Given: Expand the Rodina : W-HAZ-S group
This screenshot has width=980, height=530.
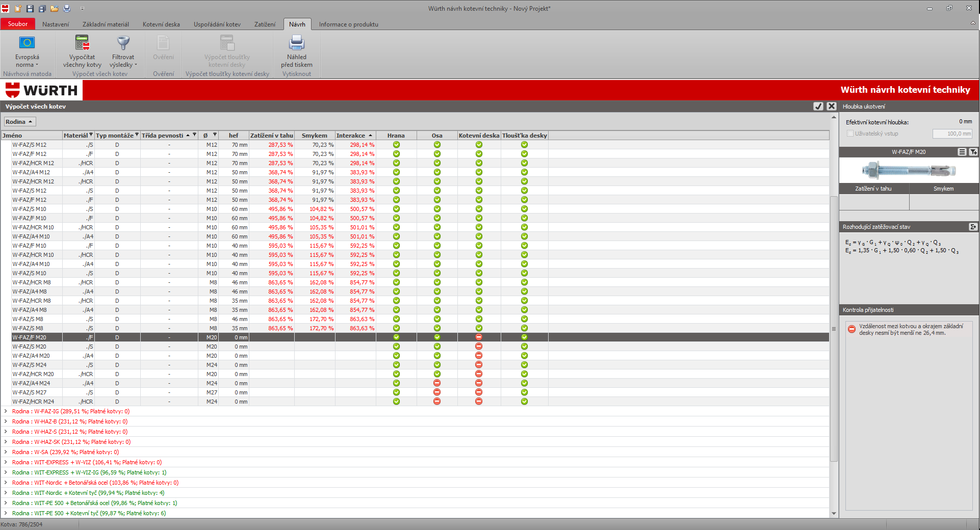Looking at the screenshot, I should (6, 432).
